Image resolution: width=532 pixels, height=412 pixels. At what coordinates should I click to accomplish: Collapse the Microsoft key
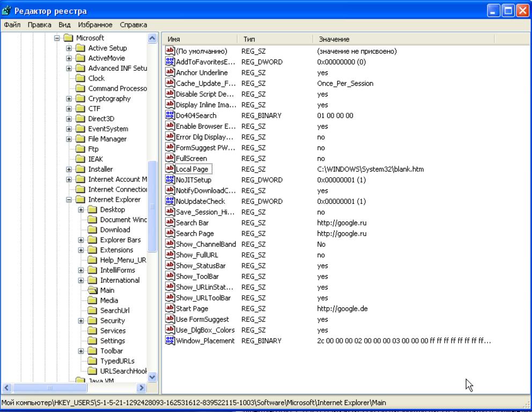[x=57, y=38]
